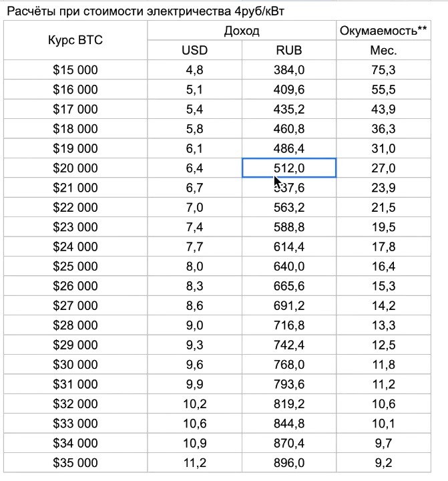Click the Окупаемость** header cell

coord(383,30)
